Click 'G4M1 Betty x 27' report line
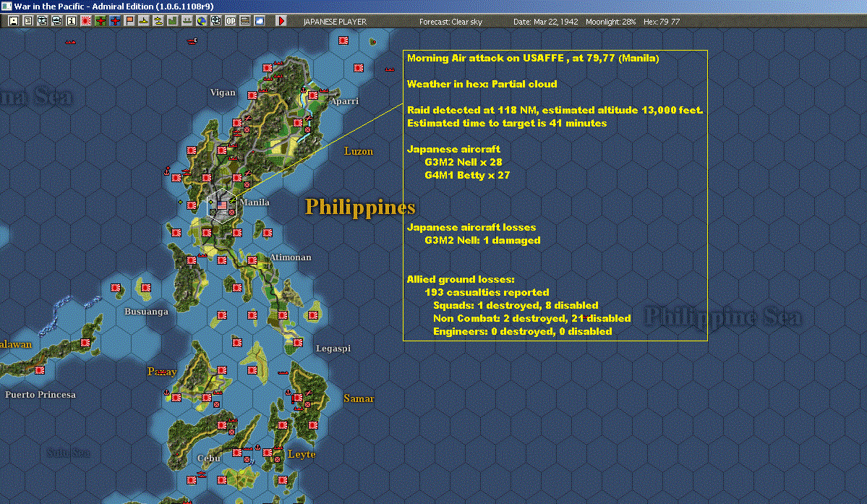The width and height of the screenshot is (867, 504). point(467,175)
